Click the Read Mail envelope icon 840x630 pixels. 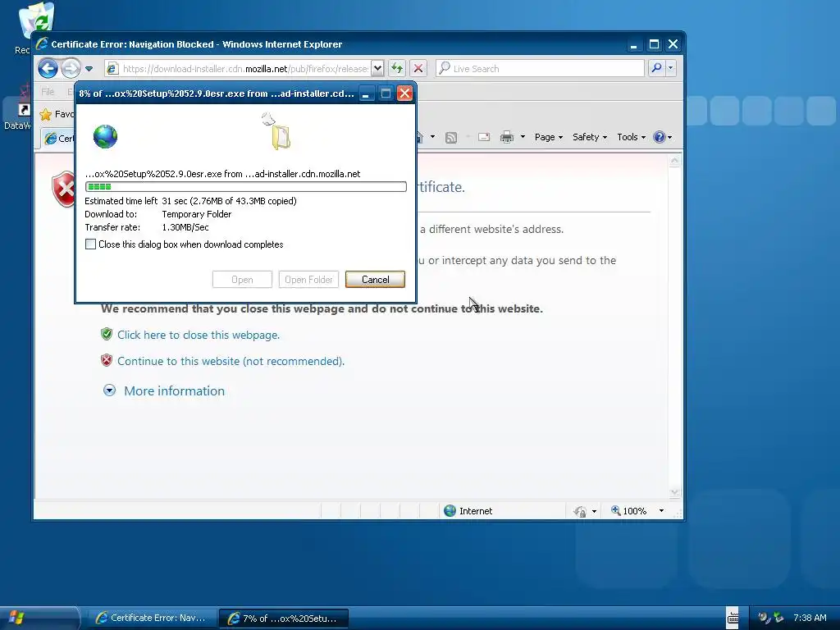pyautogui.click(x=484, y=137)
